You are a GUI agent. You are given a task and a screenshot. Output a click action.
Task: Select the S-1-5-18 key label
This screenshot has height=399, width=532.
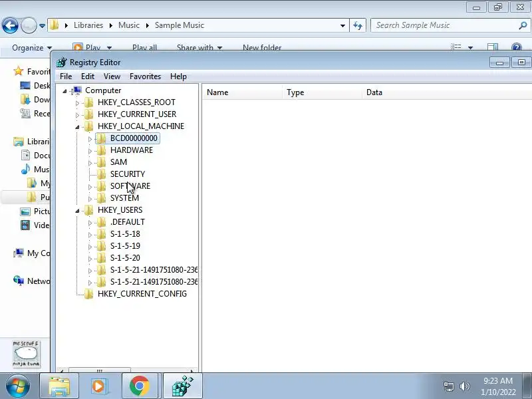pos(125,234)
